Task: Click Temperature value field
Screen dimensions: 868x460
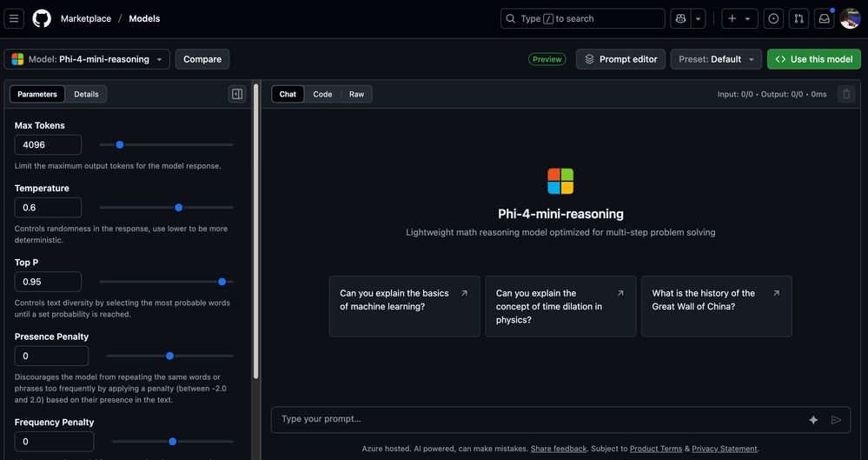Action: (48, 208)
